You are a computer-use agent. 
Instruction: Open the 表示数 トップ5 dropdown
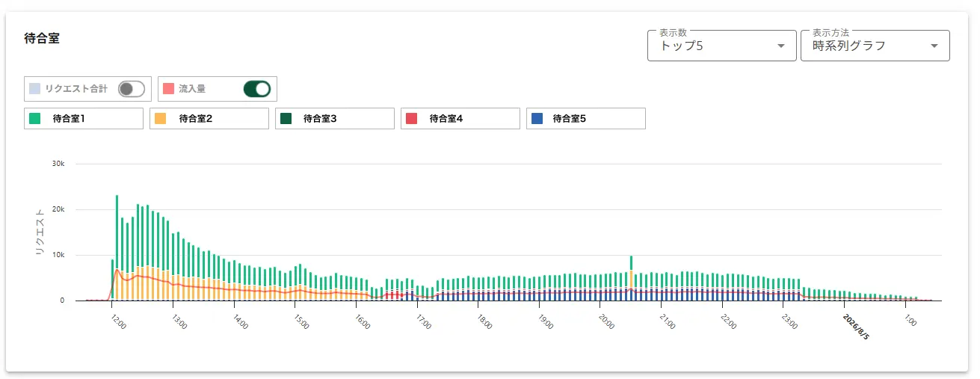coord(721,46)
